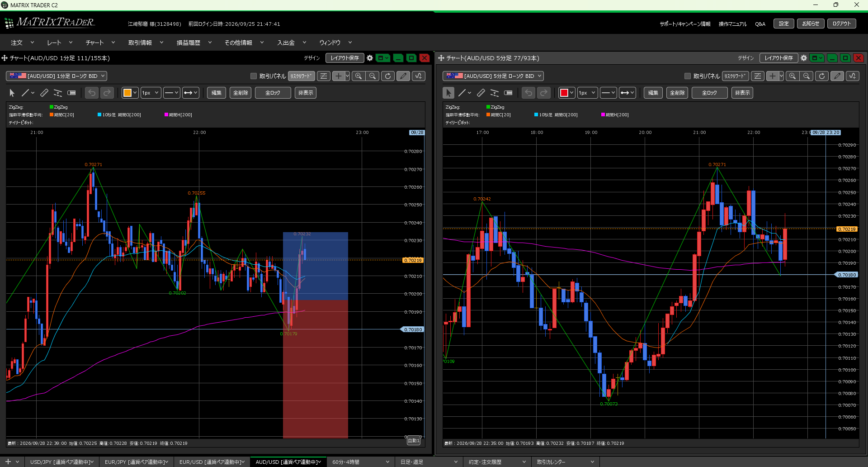
Task: Enable 取引パネル checkbox in 1-minute chart
Action: point(254,76)
